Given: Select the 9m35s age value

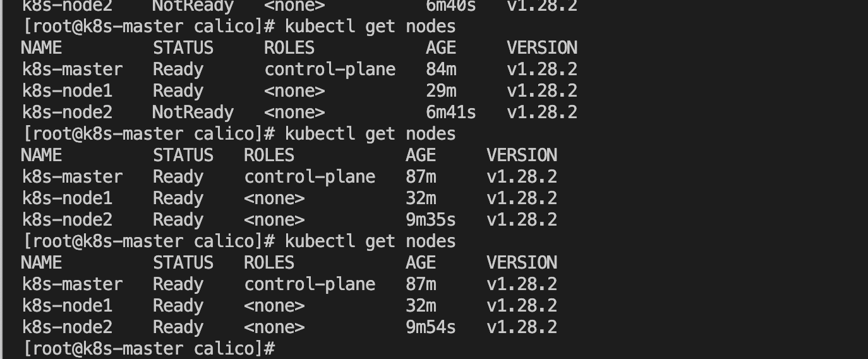Looking at the screenshot, I should [431, 219].
